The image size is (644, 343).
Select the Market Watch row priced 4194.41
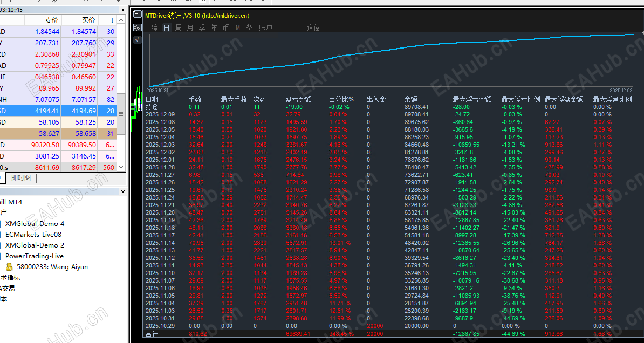(58, 111)
